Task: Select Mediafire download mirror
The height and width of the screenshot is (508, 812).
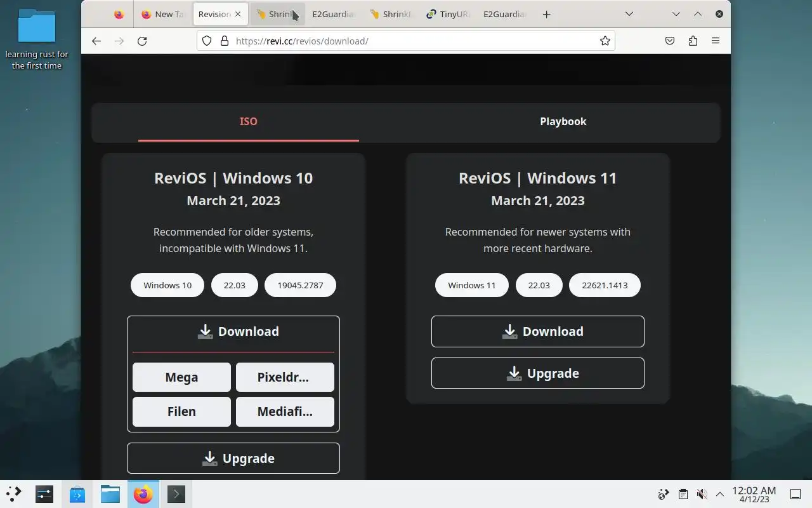Action: 285,411
